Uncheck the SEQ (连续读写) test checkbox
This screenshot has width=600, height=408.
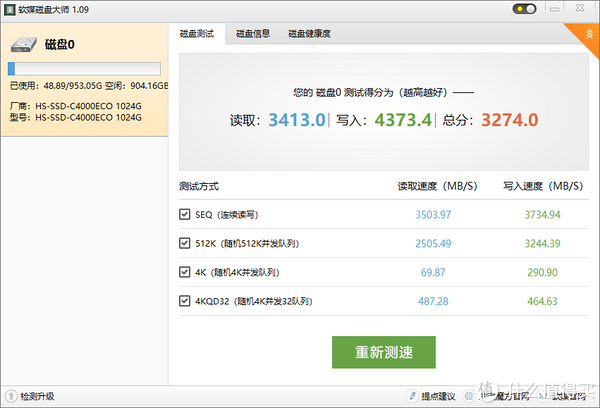click(184, 214)
